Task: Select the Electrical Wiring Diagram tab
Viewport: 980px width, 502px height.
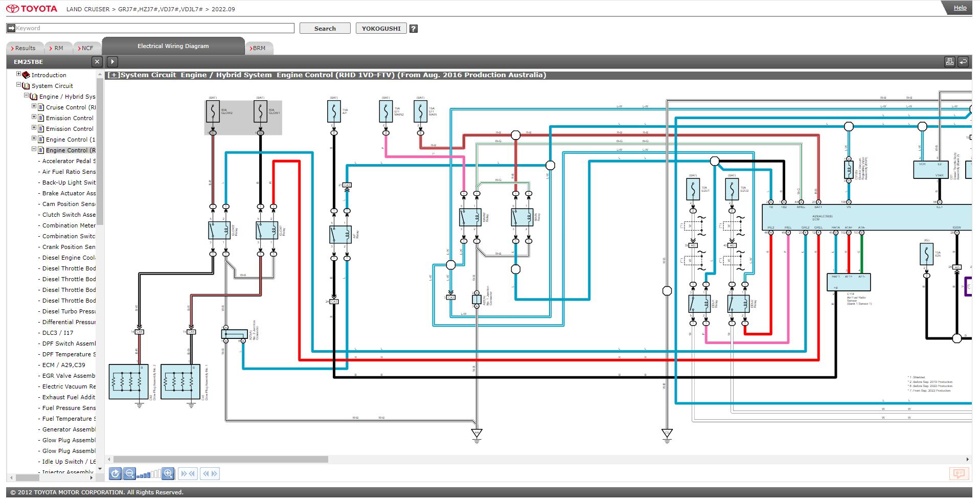Action: 173,46
